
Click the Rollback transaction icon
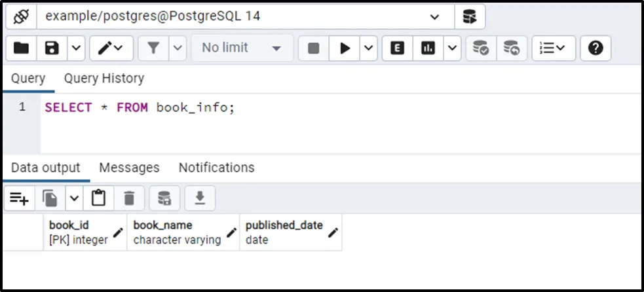coord(511,48)
